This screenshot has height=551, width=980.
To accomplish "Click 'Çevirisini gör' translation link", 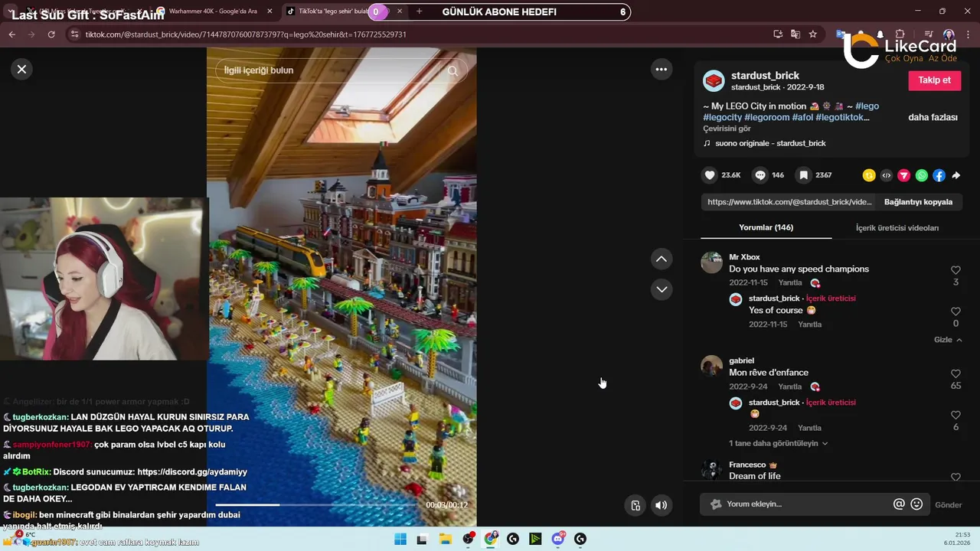I will point(727,129).
